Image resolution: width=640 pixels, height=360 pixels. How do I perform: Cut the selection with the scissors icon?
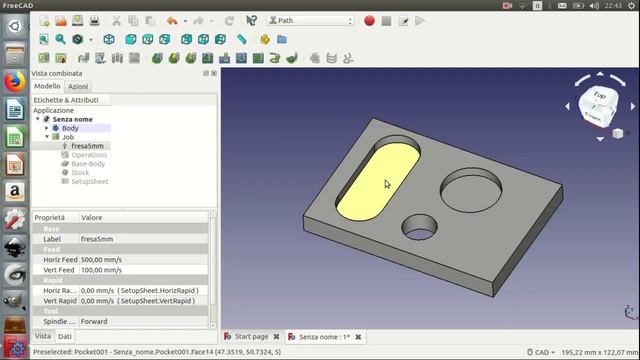116,20
